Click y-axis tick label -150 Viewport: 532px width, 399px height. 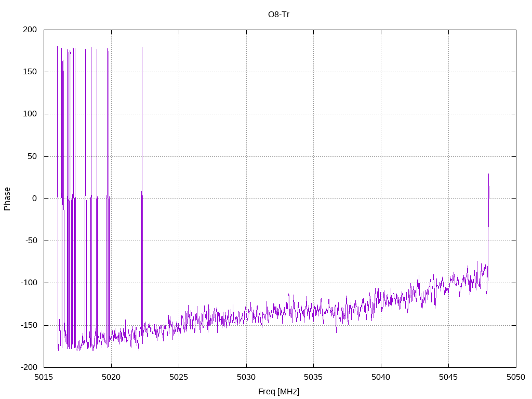click(x=29, y=325)
